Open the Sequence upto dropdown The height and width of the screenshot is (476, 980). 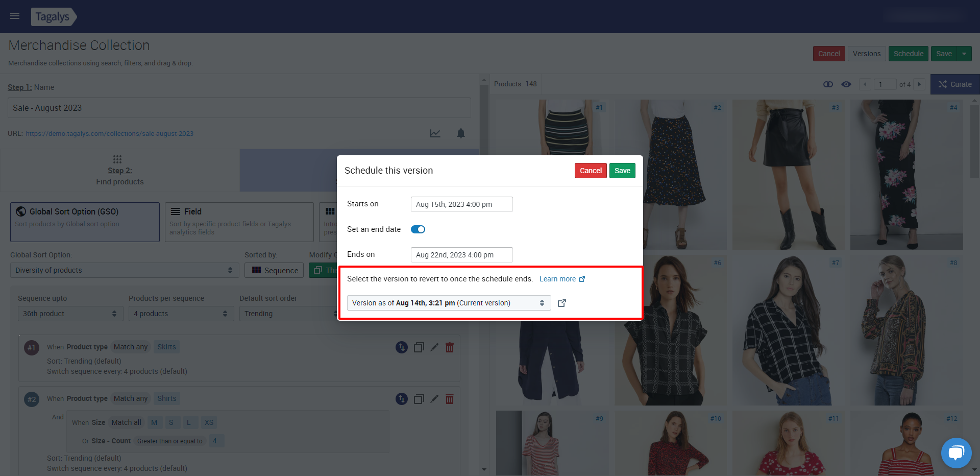click(70, 314)
